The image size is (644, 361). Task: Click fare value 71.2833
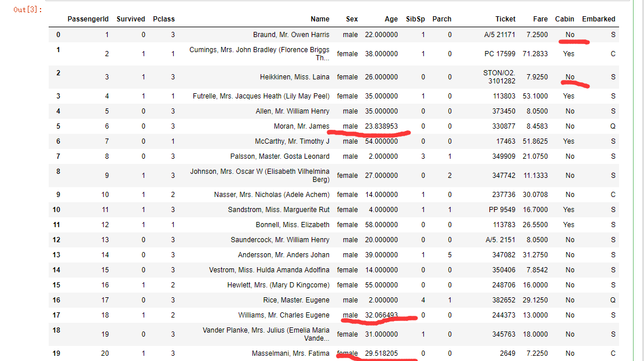click(x=535, y=53)
